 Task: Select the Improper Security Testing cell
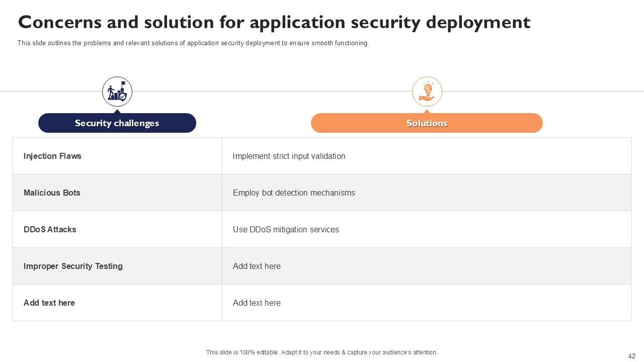click(x=73, y=266)
